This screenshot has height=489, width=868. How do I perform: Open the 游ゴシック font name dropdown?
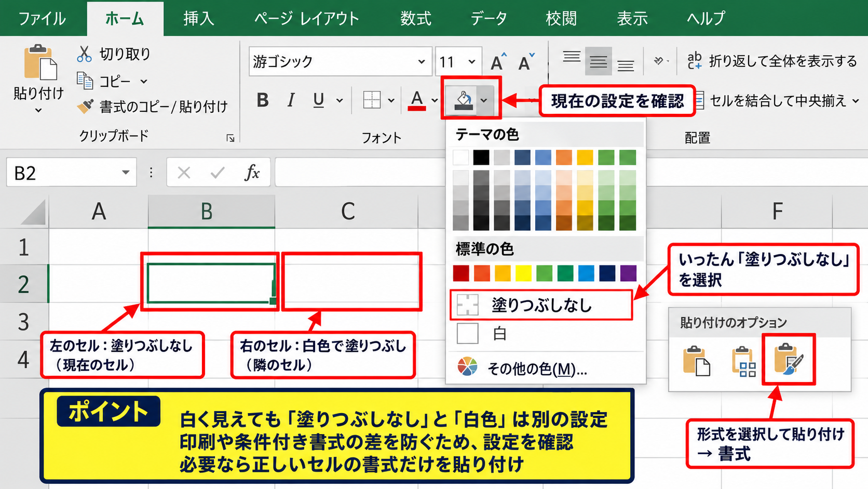422,62
